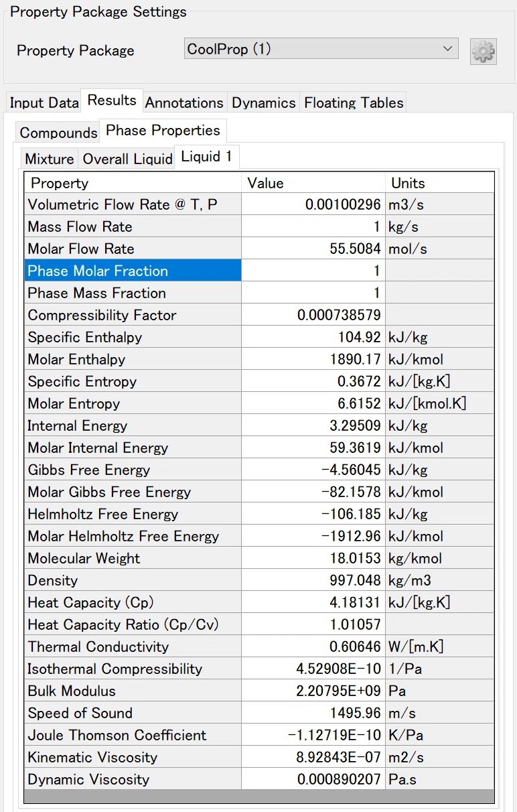
Task: Select the Mass Flow Rate property cell
Action: 133,226
